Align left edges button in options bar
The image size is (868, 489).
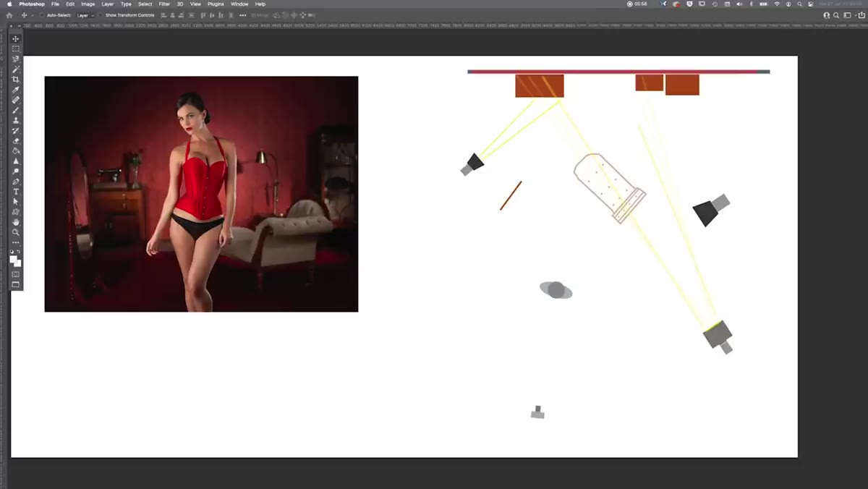coord(163,14)
